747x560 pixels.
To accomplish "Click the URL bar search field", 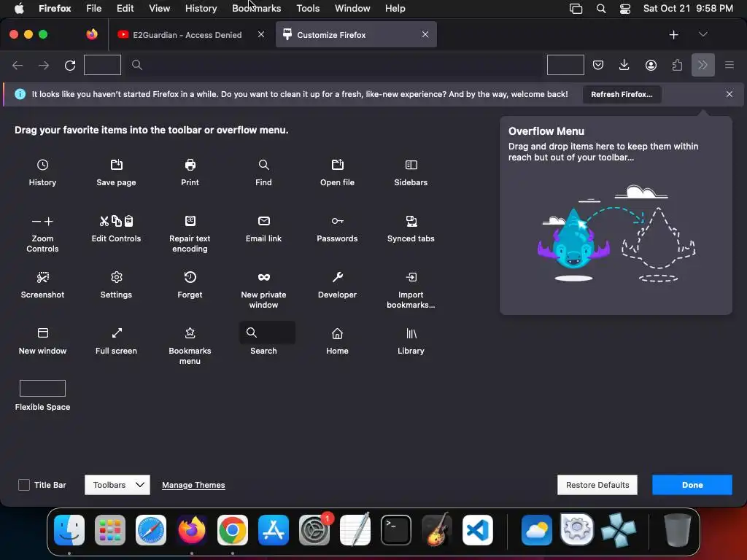I will point(333,65).
